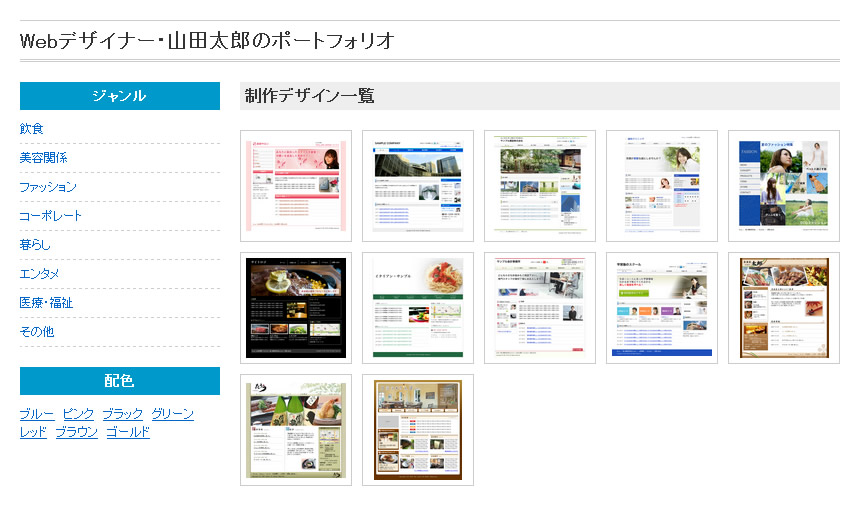The width and height of the screenshot is (860, 520).
Task: Select the ブラウン color link
Action: [x=77, y=432]
